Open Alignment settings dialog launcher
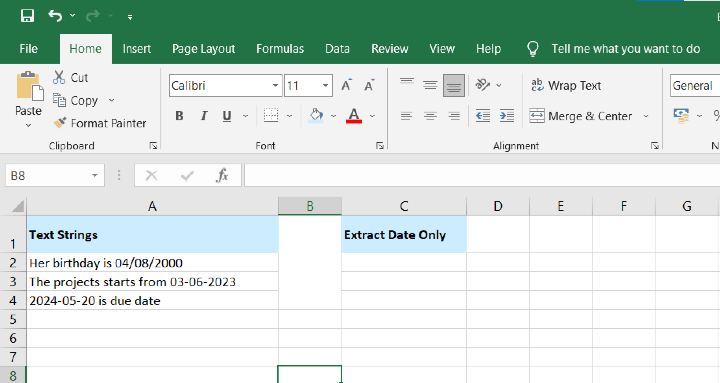Image resolution: width=720 pixels, height=383 pixels. point(655,146)
